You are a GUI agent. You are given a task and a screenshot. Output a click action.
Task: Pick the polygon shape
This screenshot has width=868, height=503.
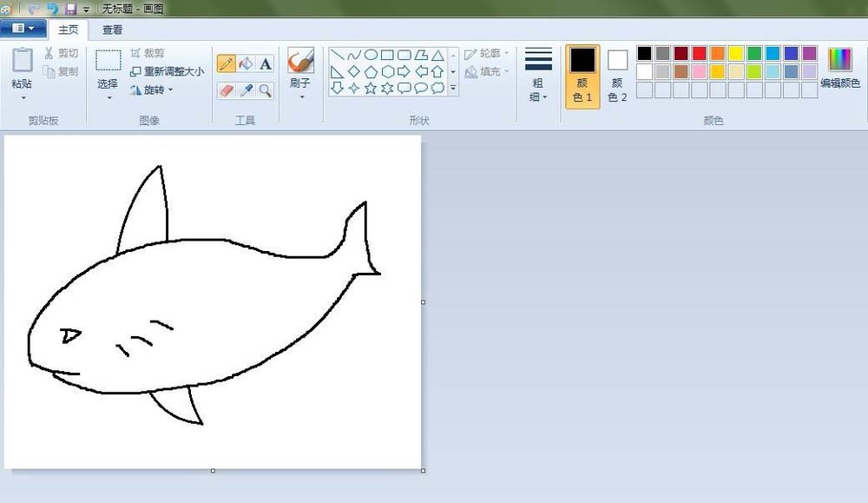(x=421, y=55)
